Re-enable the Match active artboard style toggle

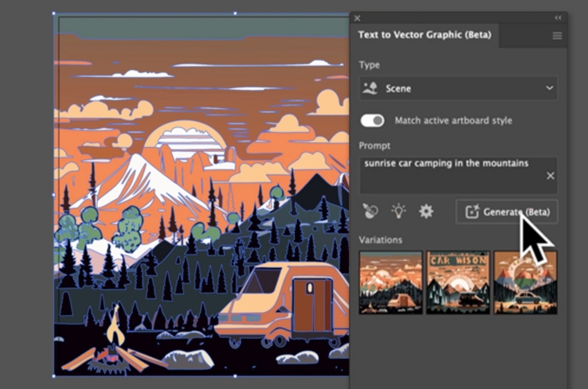(x=373, y=121)
